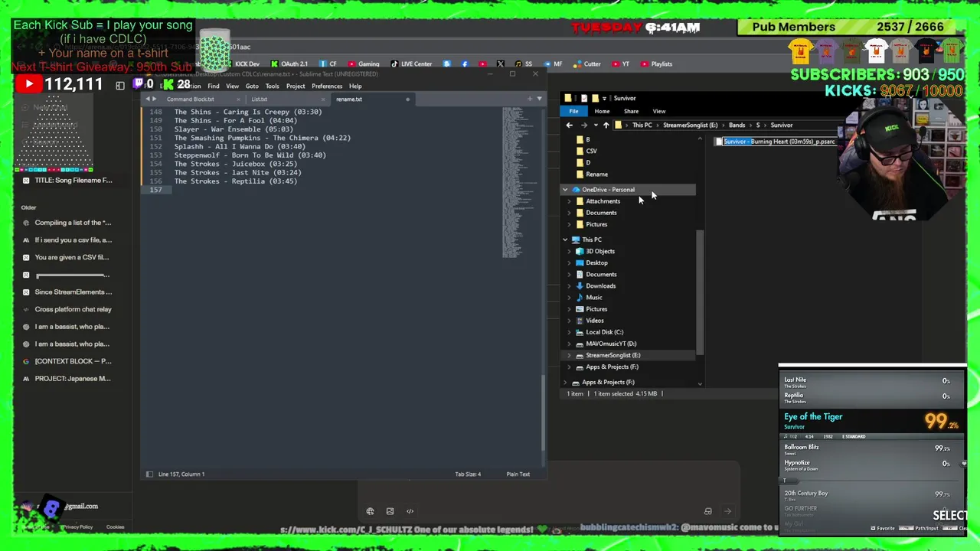Open the X (Twitter) bookmark icon

coord(500,64)
